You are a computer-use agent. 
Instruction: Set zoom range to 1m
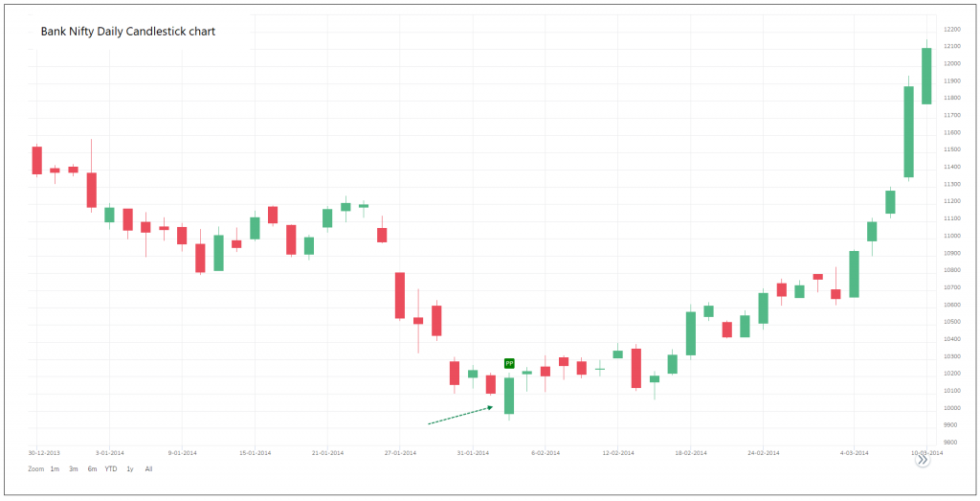(55, 469)
